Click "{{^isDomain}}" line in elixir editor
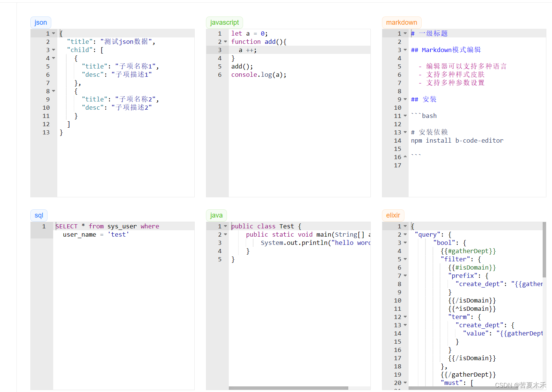 pos(472,309)
